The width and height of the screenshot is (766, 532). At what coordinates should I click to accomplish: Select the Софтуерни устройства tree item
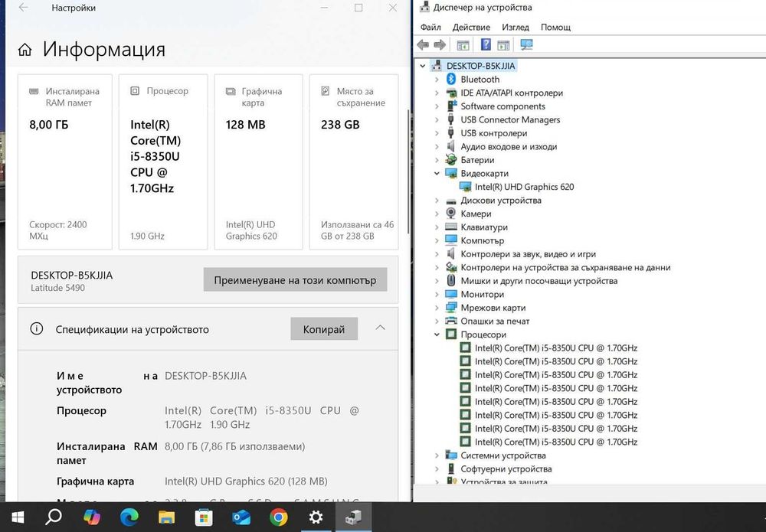[506, 468]
